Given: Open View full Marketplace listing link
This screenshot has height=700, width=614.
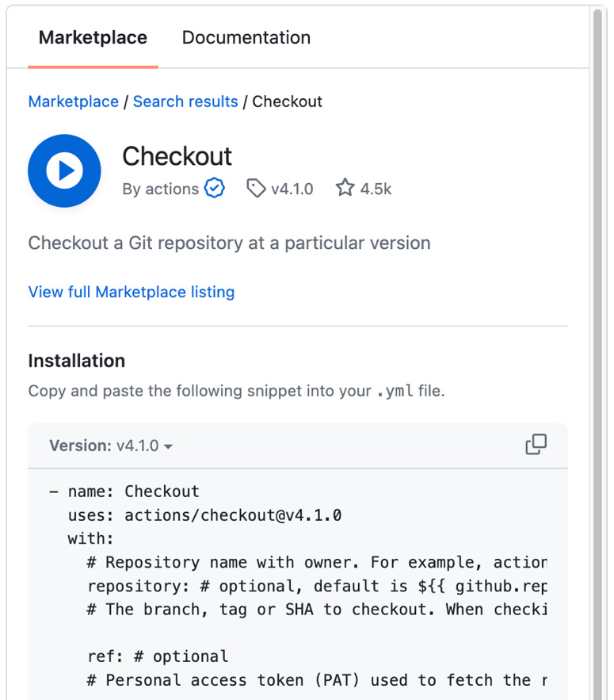Looking at the screenshot, I should tap(132, 292).
